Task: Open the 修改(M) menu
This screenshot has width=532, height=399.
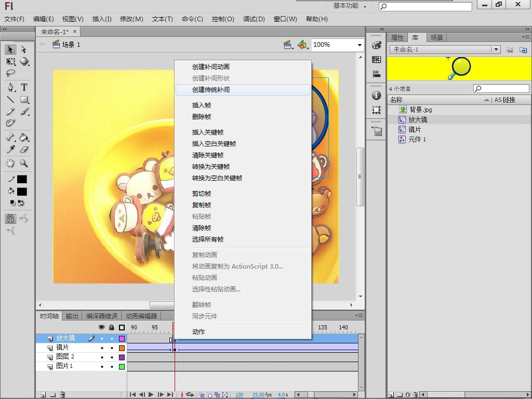Action: click(x=131, y=19)
